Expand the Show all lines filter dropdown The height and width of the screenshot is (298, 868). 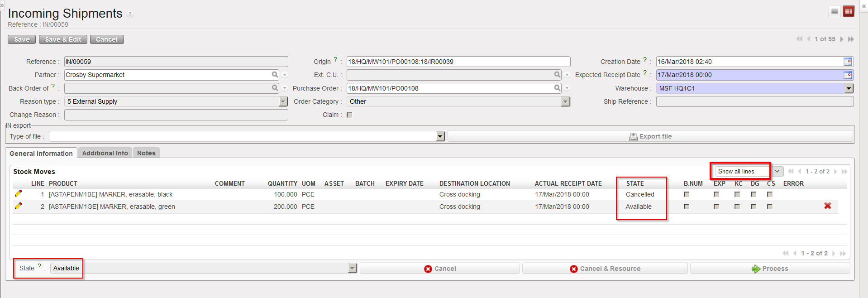click(x=777, y=171)
